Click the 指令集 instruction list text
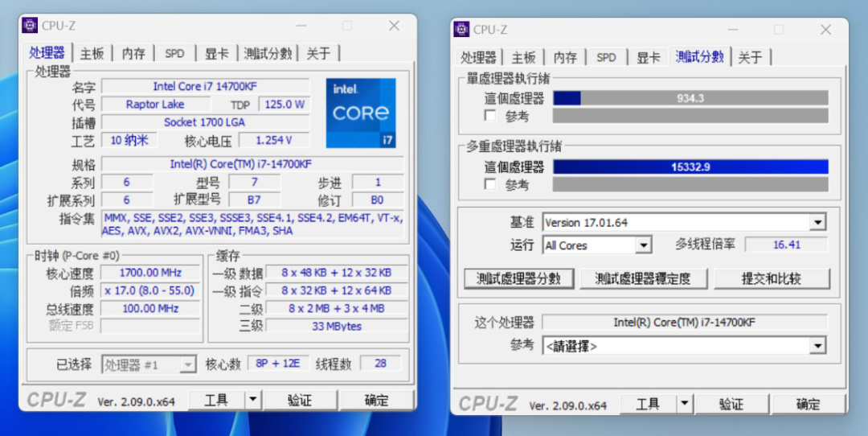The height and width of the screenshot is (436, 868). coord(253,224)
